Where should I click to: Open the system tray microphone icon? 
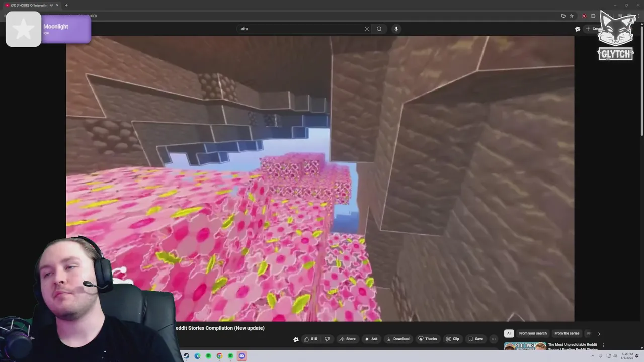click(600, 356)
